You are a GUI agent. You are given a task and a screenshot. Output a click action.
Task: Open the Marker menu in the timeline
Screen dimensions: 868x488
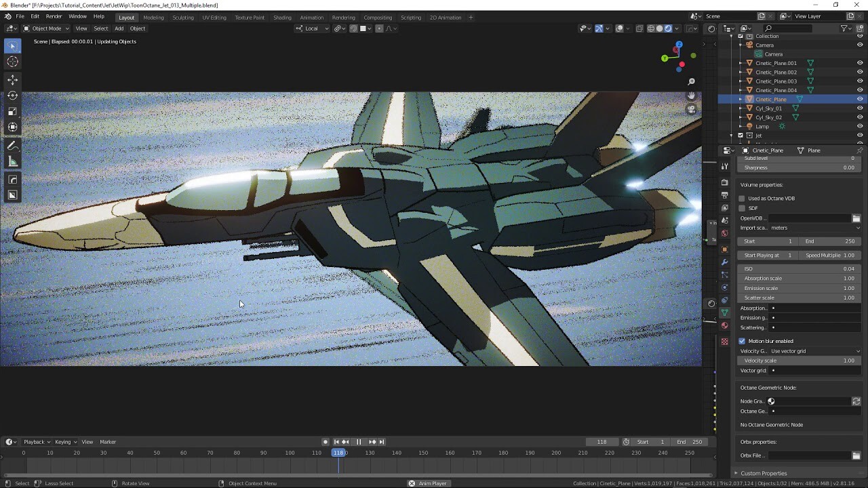(x=108, y=441)
